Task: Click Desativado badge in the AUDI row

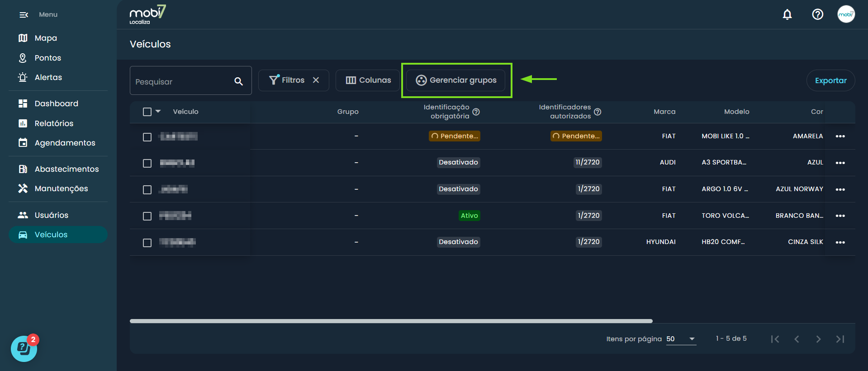Action: 459,162
